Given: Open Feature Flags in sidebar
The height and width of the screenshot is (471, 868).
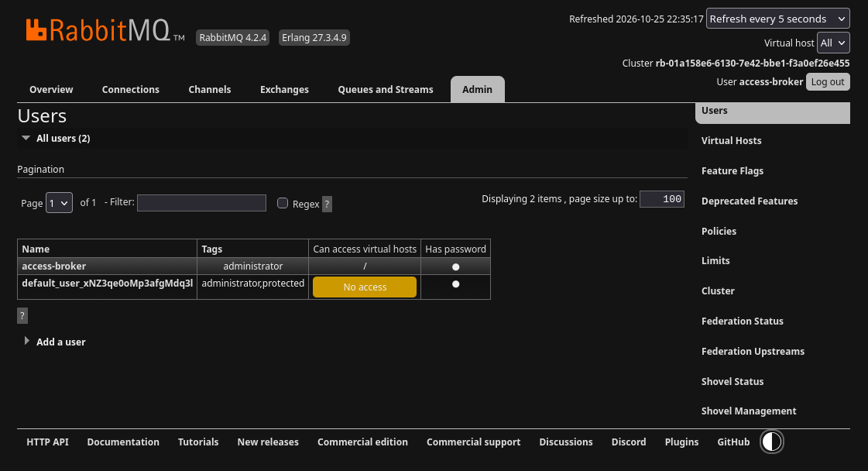Looking at the screenshot, I should 732,170.
